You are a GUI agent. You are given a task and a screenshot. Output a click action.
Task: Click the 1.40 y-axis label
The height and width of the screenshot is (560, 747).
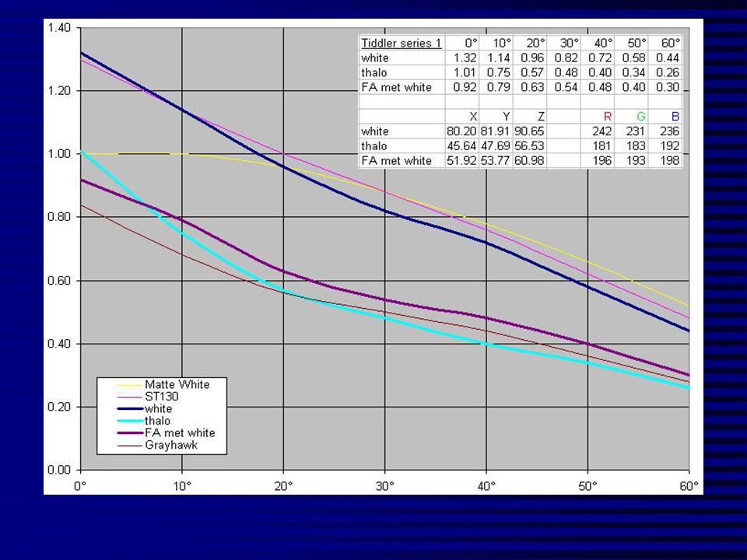59,28
